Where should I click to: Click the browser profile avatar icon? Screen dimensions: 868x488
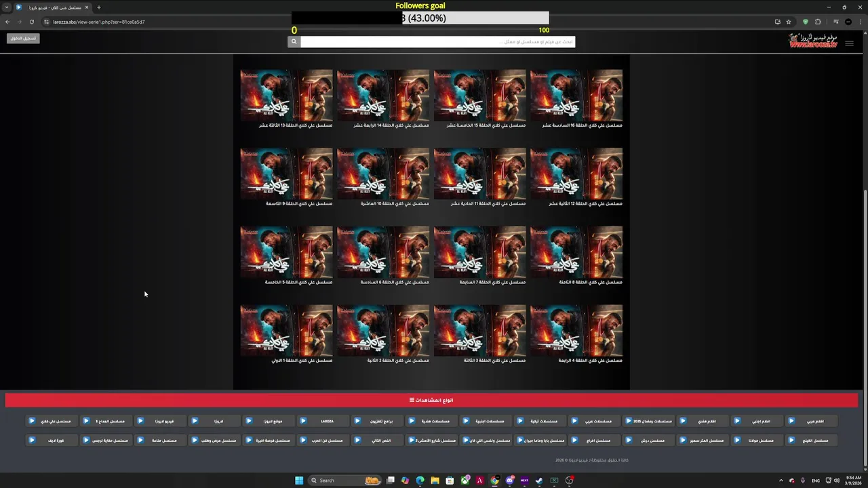(848, 22)
